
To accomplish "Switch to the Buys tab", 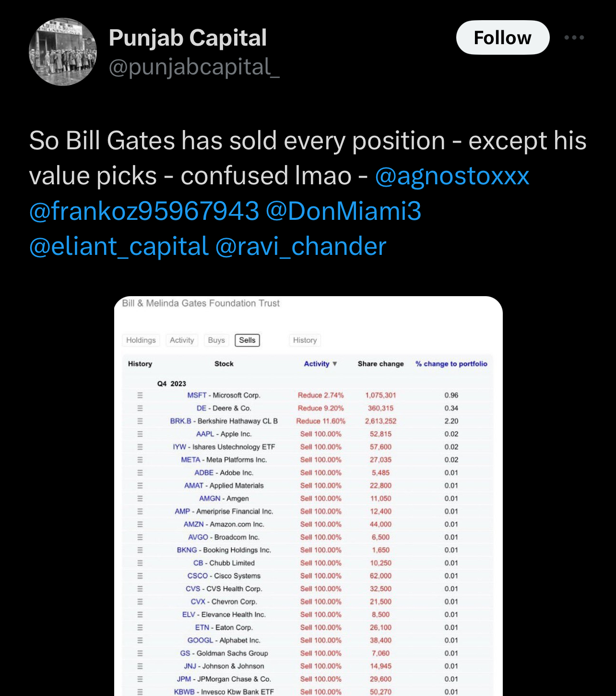I will click(x=216, y=340).
